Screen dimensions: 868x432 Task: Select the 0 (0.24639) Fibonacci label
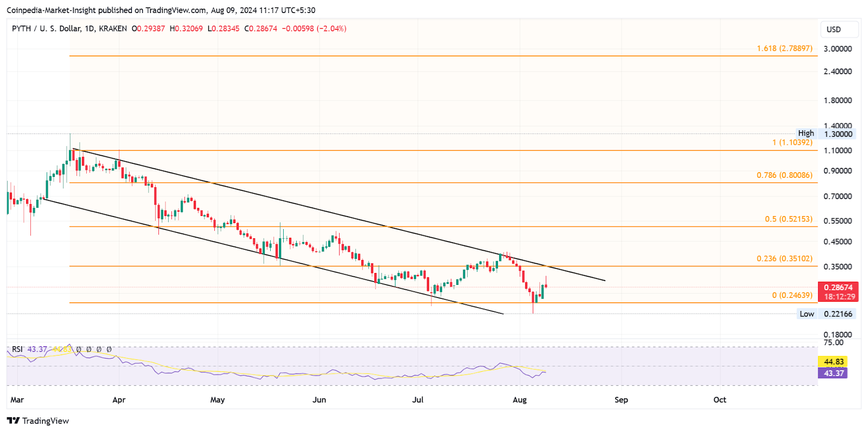tap(793, 295)
